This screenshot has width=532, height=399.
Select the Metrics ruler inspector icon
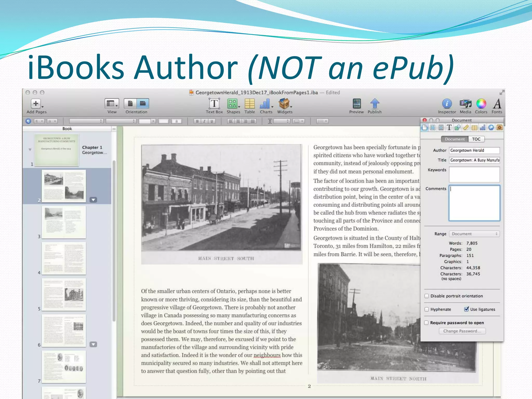point(466,128)
